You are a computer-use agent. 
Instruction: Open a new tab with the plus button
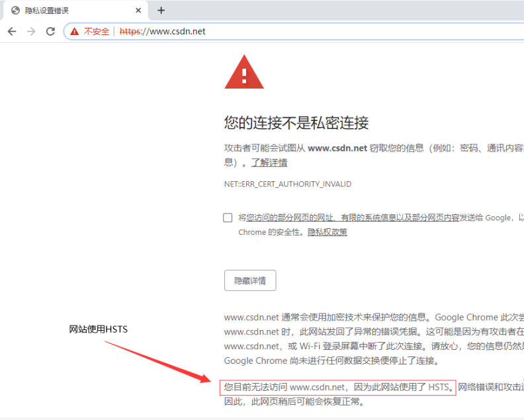pyautogui.click(x=161, y=11)
